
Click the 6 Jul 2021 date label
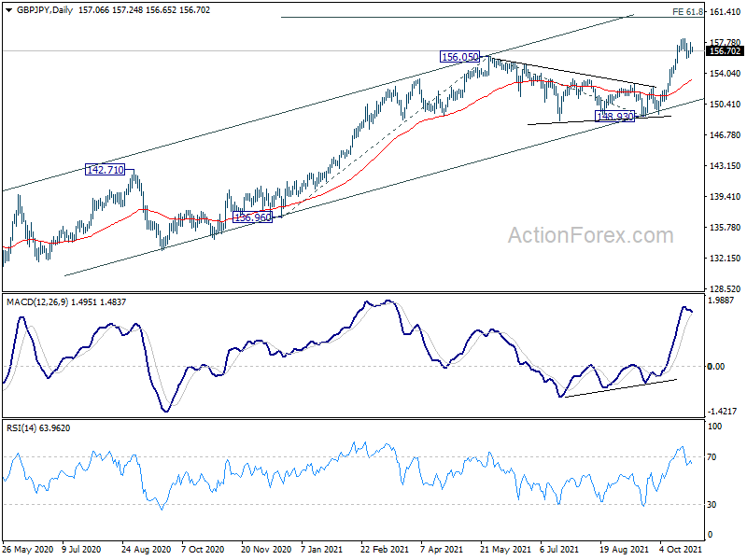click(x=559, y=549)
